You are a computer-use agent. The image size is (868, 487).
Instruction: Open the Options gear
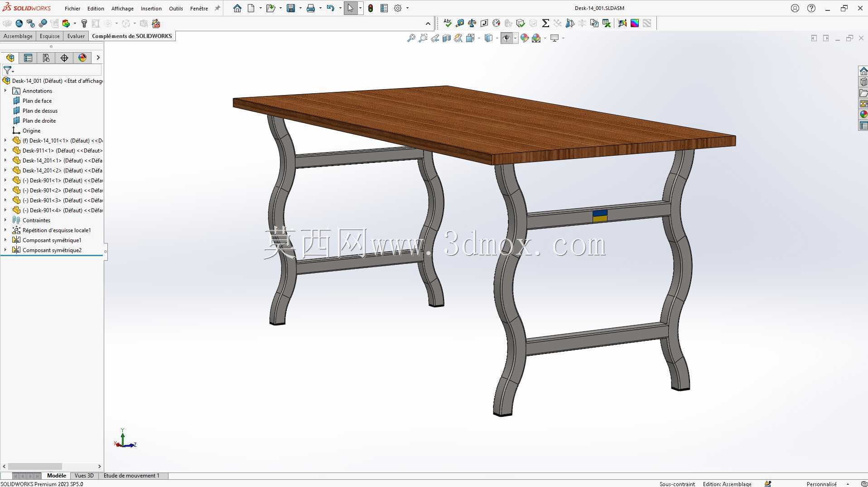click(398, 8)
